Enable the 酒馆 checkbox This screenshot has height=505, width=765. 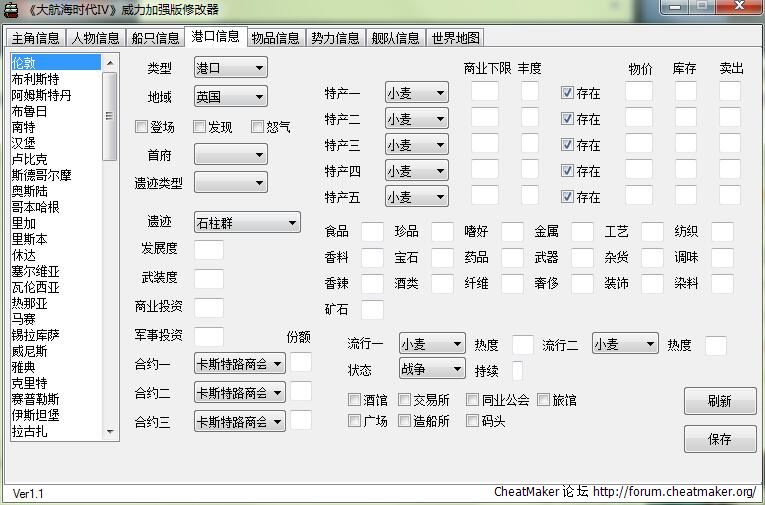tap(355, 400)
